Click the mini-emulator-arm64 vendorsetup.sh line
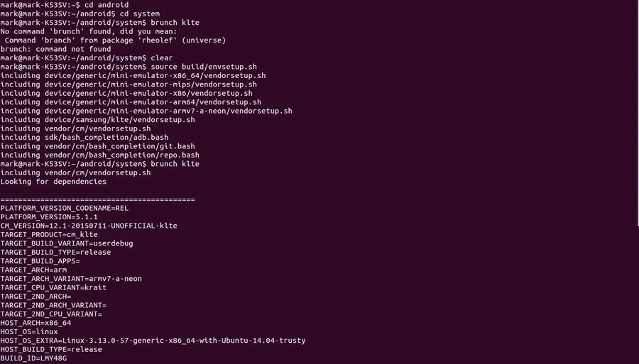This screenshot has height=364, width=639. [x=131, y=102]
